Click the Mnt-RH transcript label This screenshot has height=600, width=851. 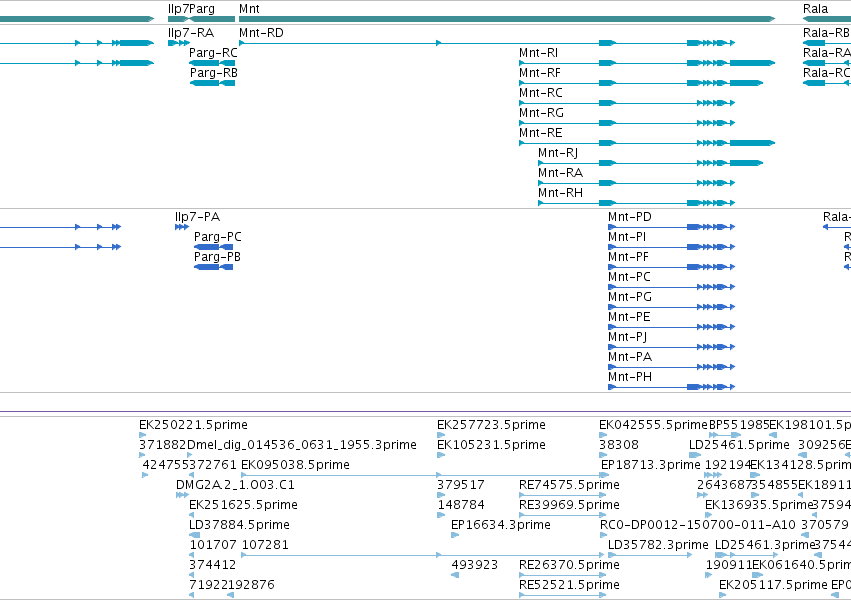tap(561, 193)
